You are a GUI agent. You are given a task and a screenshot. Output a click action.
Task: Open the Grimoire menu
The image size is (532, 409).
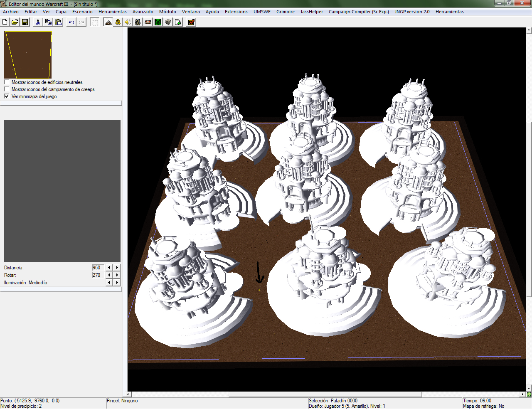(x=286, y=12)
